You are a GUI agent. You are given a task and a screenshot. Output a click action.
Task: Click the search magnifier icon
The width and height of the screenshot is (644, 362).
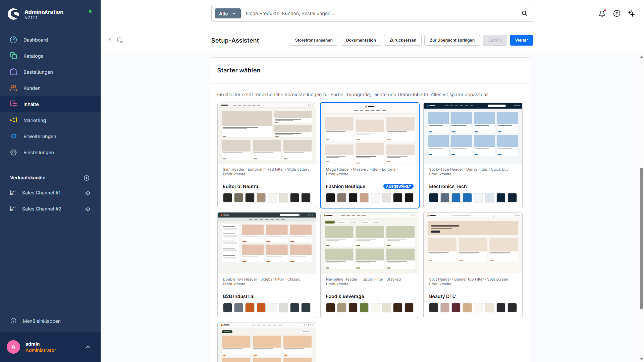(525, 13)
